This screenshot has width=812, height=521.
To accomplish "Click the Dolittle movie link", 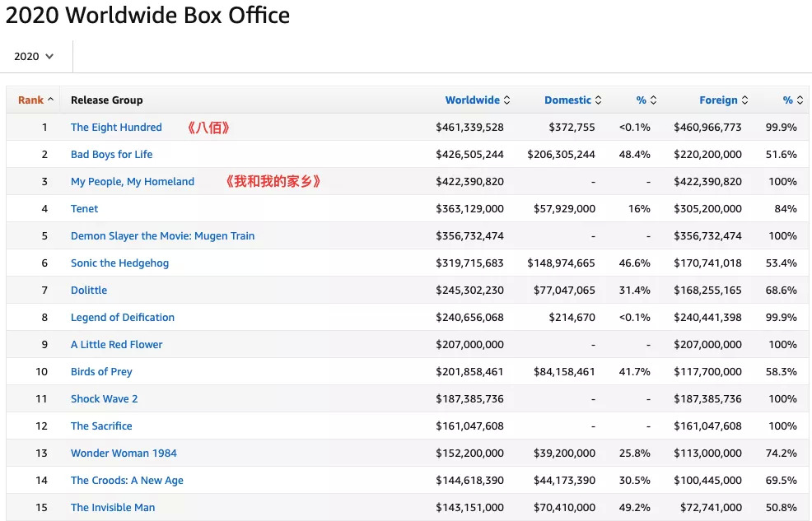I will point(89,291).
